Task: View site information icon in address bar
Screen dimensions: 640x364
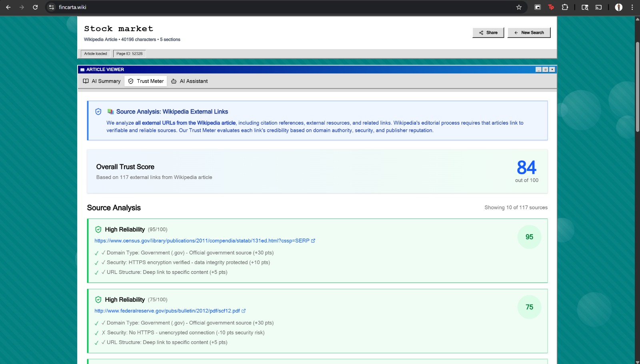Action: click(51, 7)
